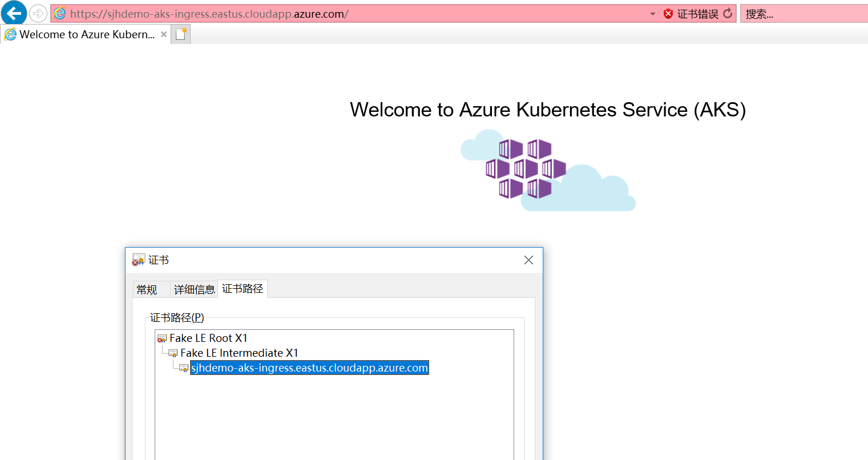Click the AKS container cluster logo image

click(x=548, y=170)
